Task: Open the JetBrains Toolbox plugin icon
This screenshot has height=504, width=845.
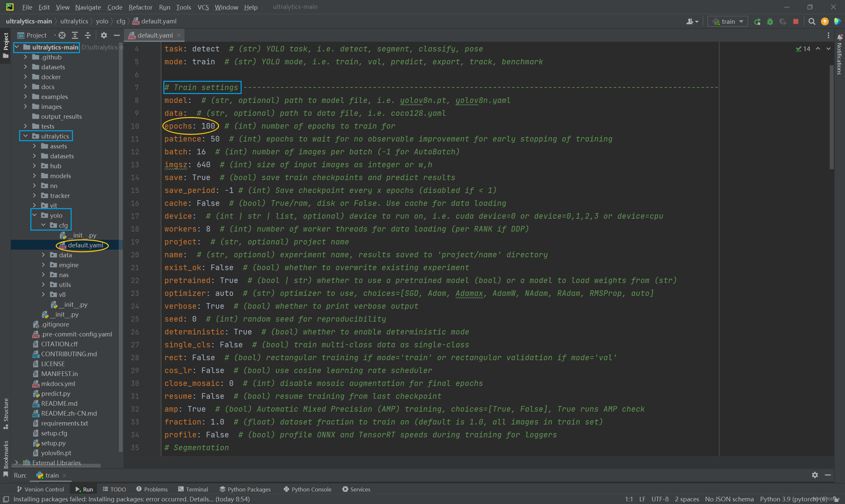Action: click(837, 22)
